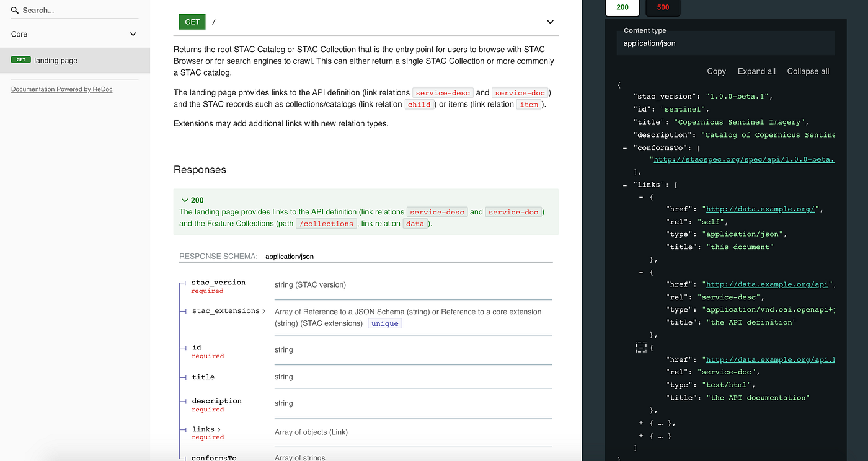Switch to the 200 response sample tab

point(622,7)
